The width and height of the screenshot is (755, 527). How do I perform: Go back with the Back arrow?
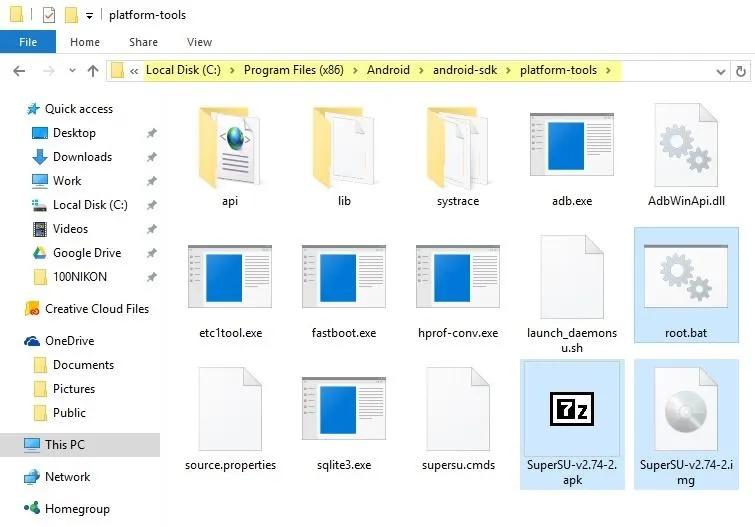19,71
